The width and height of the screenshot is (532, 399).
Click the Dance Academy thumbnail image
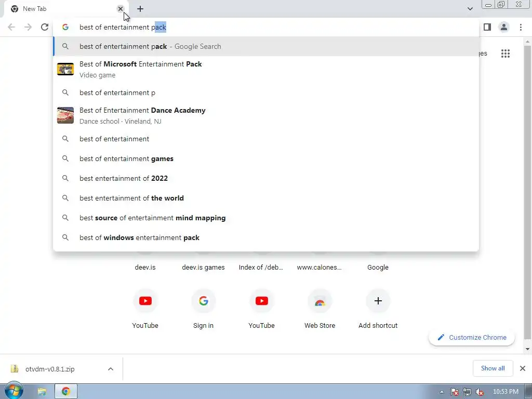pyautogui.click(x=65, y=115)
